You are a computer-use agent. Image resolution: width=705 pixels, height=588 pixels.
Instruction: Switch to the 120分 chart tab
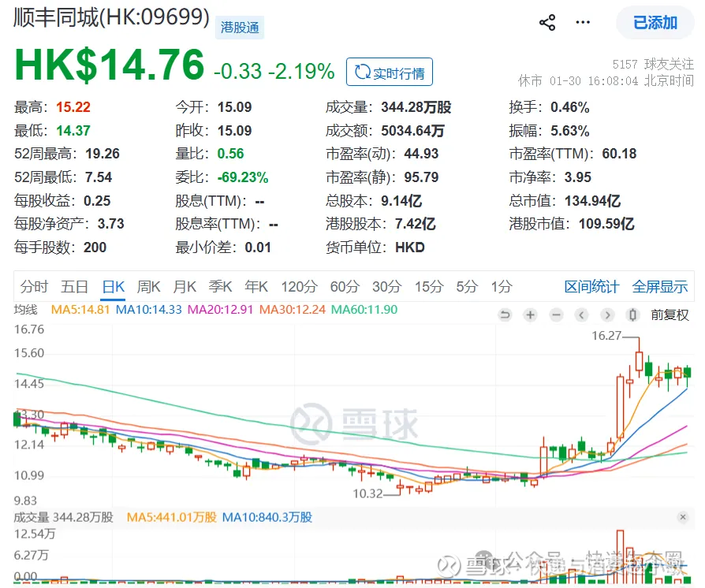coord(300,286)
